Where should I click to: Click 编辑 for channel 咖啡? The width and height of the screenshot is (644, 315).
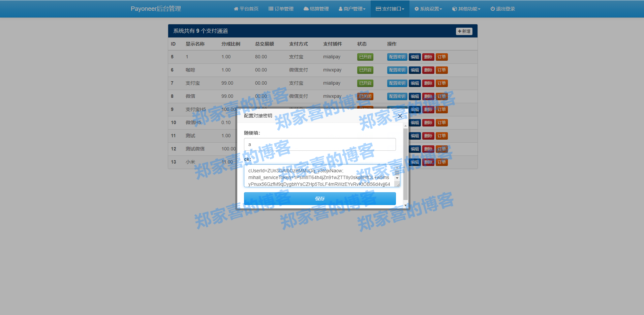click(415, 70)
